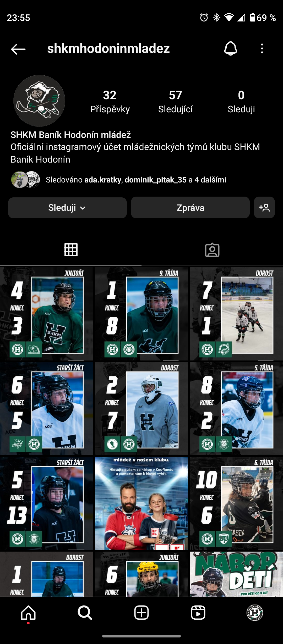The height and width of the screenshot is (644, 283).
Task: Open the notification bell settings
Action: [x=231, y=48]
